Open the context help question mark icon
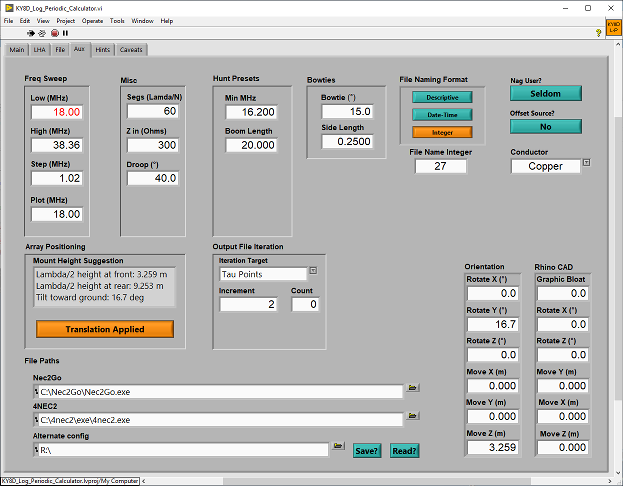This screenshot has height=486, width=623. tap(598, 33)
